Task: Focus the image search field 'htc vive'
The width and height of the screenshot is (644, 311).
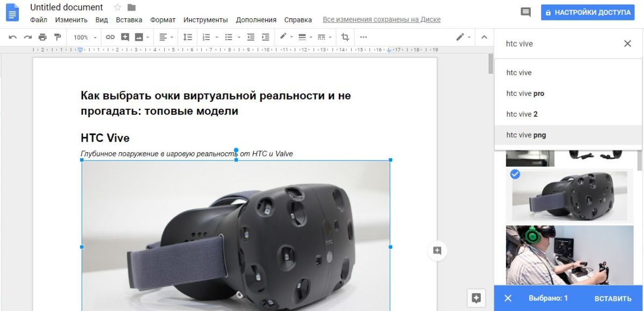Action: coord(558,44)
